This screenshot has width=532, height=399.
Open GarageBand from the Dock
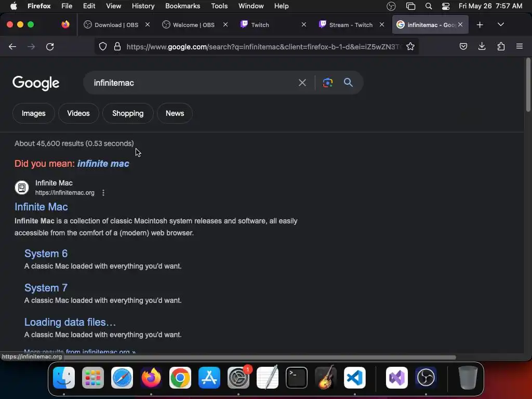pyautogui.click(x=326, y=378)
